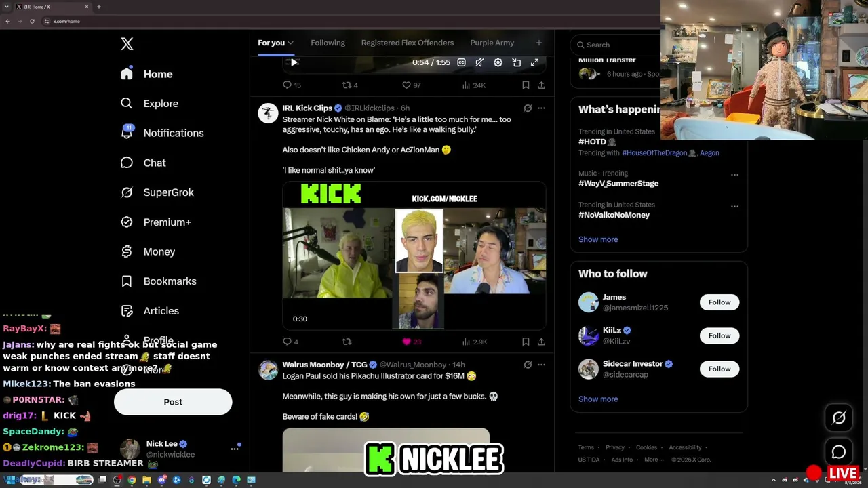Click Grok icon on Walrus Moonboy post
The height and width of the screenshot is (488, 868).
pos(528,365)
